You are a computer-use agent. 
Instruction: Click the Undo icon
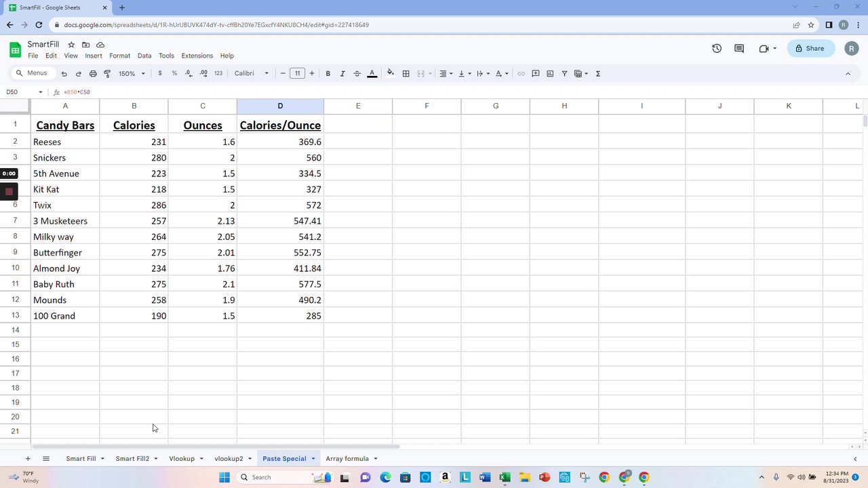click(x=64, y=73)
